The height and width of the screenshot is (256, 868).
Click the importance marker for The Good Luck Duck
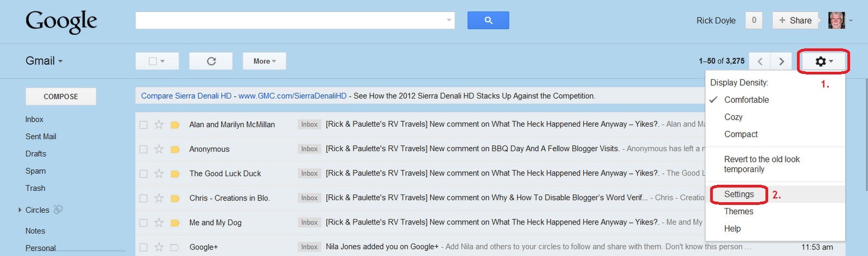175,173
